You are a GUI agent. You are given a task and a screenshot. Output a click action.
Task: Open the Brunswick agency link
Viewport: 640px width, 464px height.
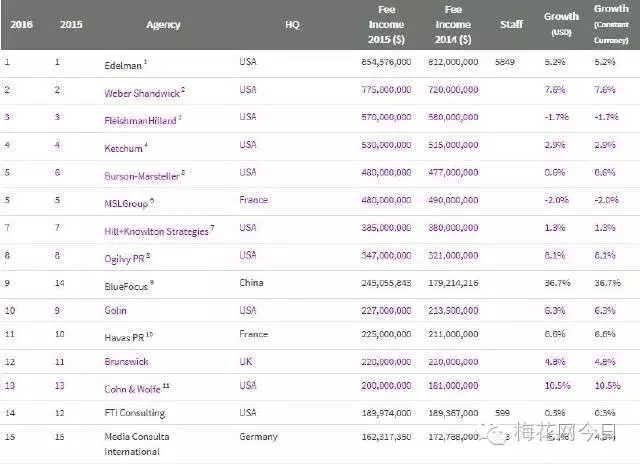pos(126,360)
